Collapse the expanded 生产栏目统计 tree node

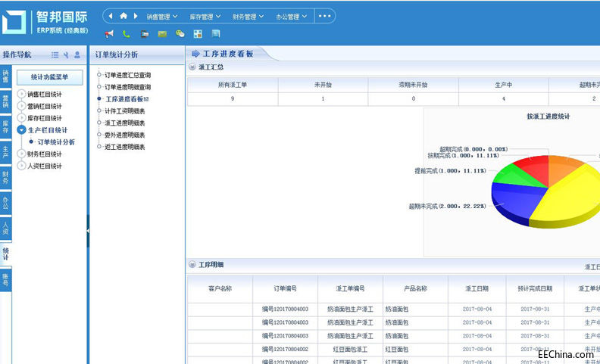[21, 130]
